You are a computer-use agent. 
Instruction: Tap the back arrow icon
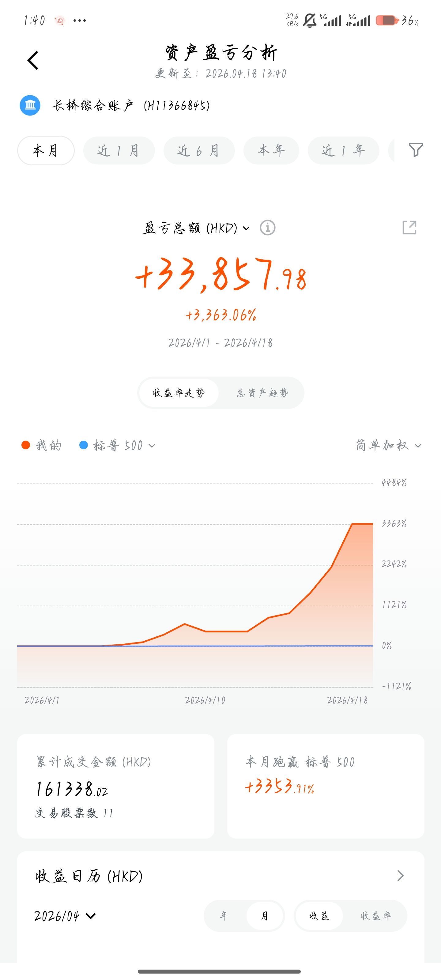coord(33,61)
